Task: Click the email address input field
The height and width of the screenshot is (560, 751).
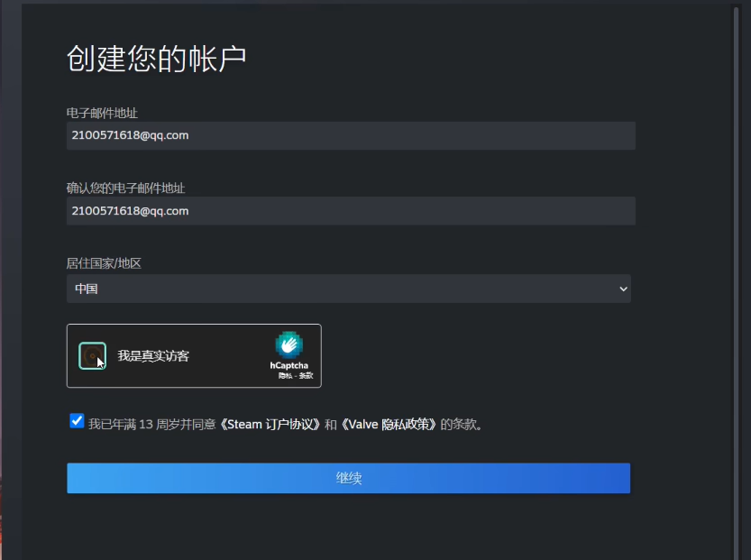Action: (x=351, y=135)
